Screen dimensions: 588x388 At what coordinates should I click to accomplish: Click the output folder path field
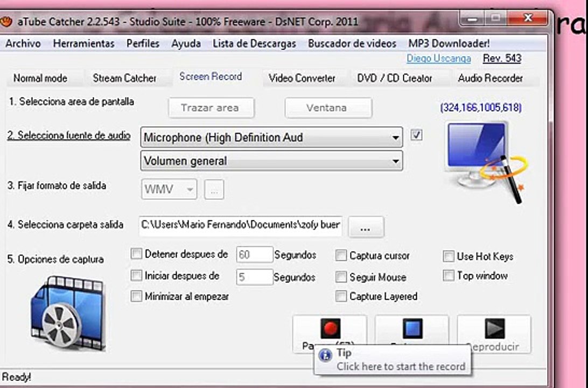240,226
